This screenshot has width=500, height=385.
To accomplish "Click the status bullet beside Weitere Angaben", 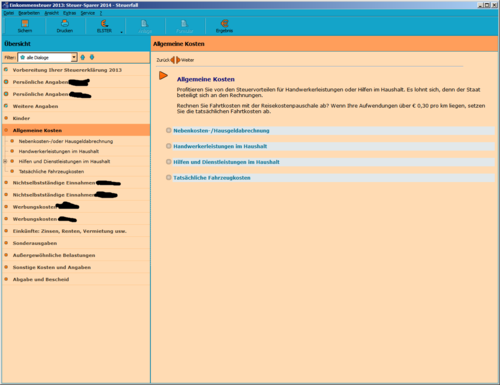I will (6, 106).
